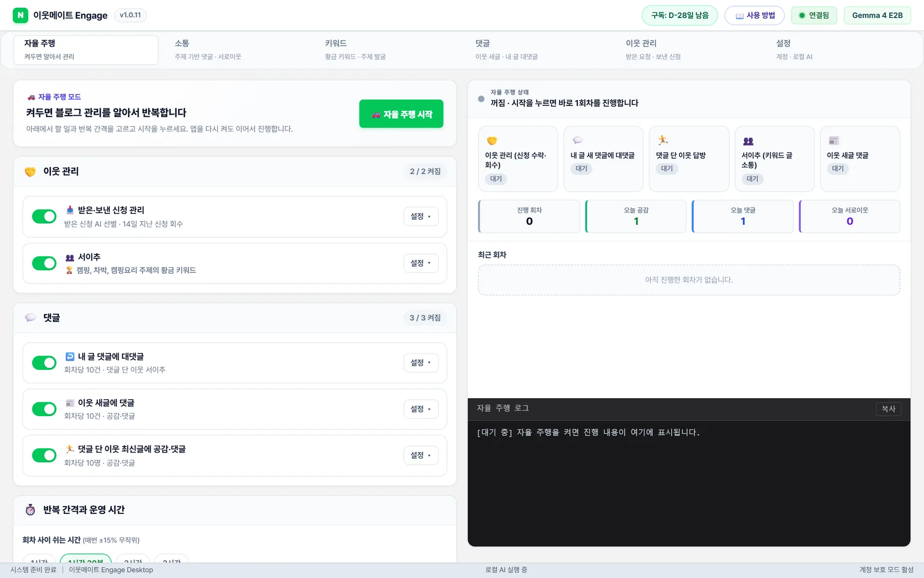
Task: Click the 2 / 2 켜짐 status badge
Action: point(425,172)
